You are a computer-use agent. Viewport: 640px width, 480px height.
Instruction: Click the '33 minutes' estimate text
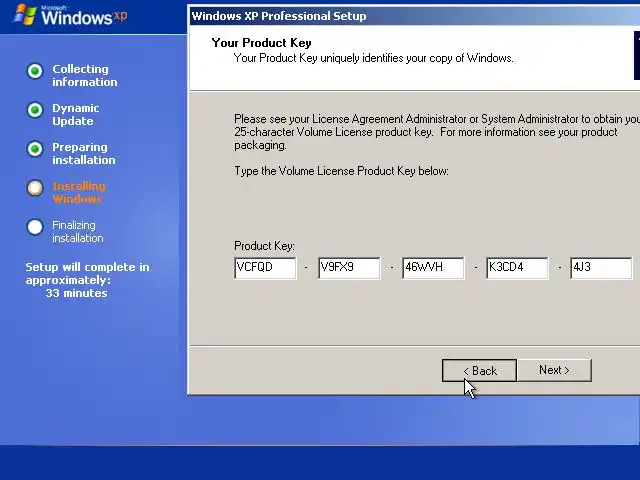point(76,293)
